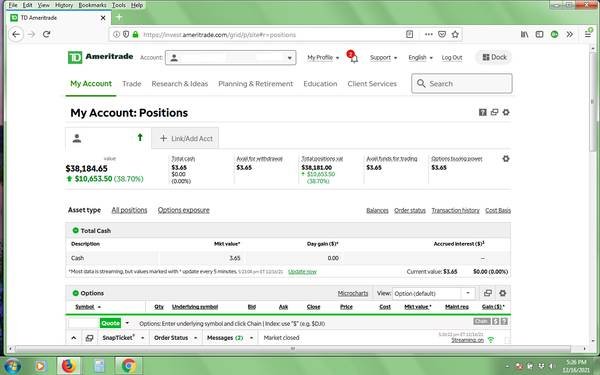This screenshot has width=600, height=375.
Task: Open the pop-out window icon near Positions title
Action: point(494,112)
